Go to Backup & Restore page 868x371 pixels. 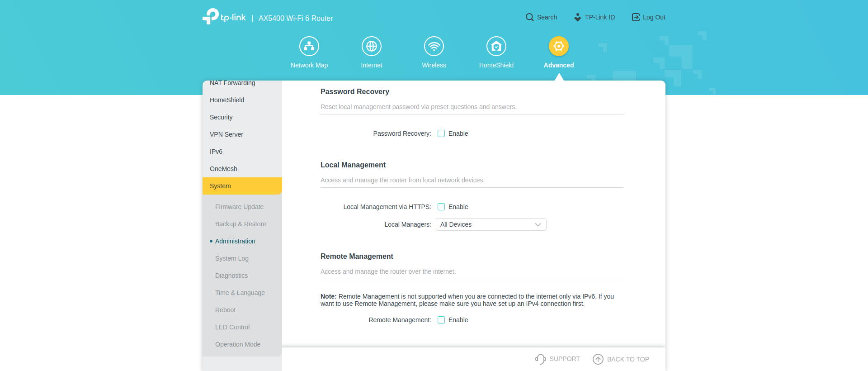coord(241,224)
